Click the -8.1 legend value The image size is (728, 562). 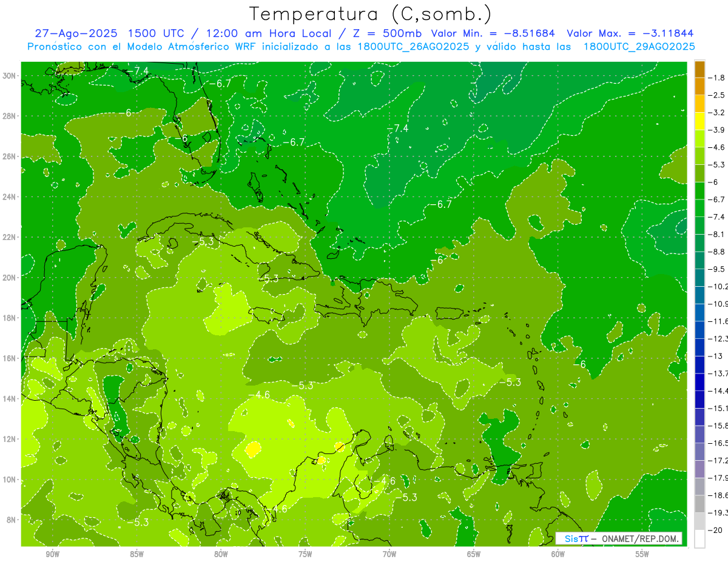716,234
